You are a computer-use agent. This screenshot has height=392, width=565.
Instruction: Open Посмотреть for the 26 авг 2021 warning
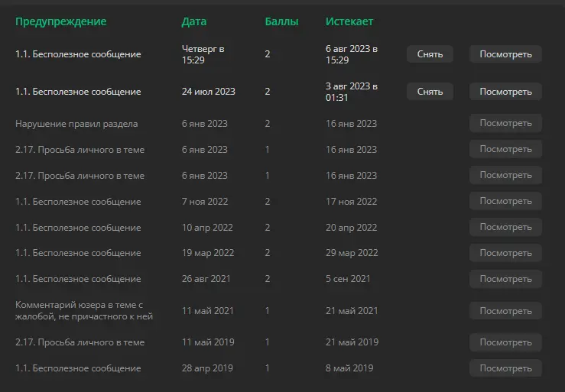(505, 279)
